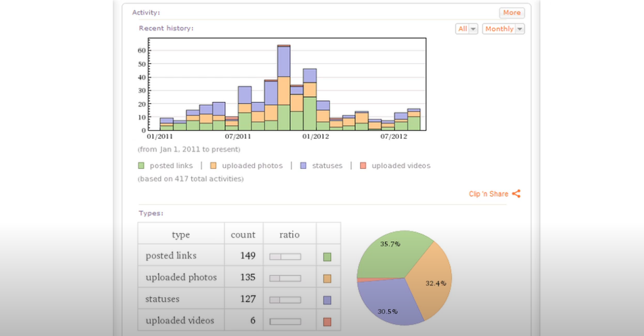Click the ratio bar for posted links
This screenshot has height=336, width=644.
click(x=285, y=257)
